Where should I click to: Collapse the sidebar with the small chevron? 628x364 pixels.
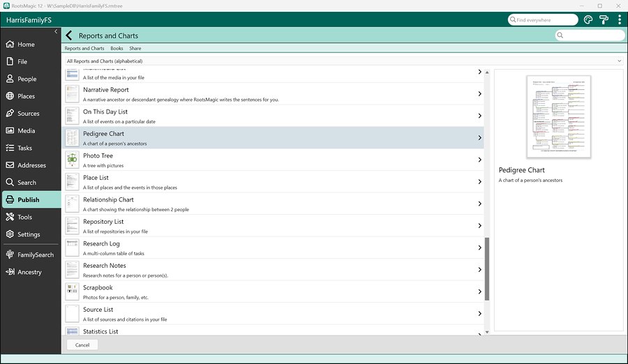pyautogui.click(x=56, y=31)
